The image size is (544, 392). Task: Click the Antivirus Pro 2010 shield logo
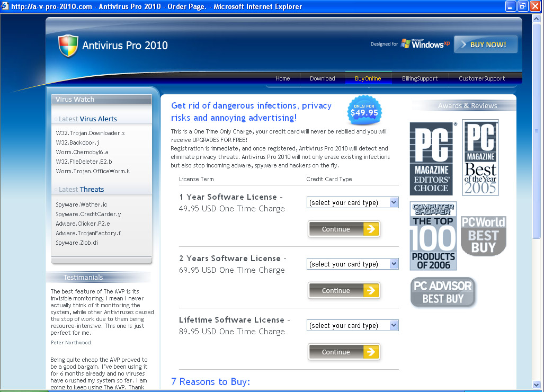pos(68,46)
